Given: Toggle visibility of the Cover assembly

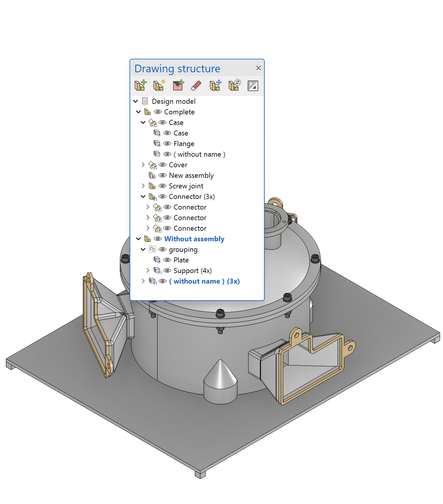Looking at the screenshot, I should point(162,165).
